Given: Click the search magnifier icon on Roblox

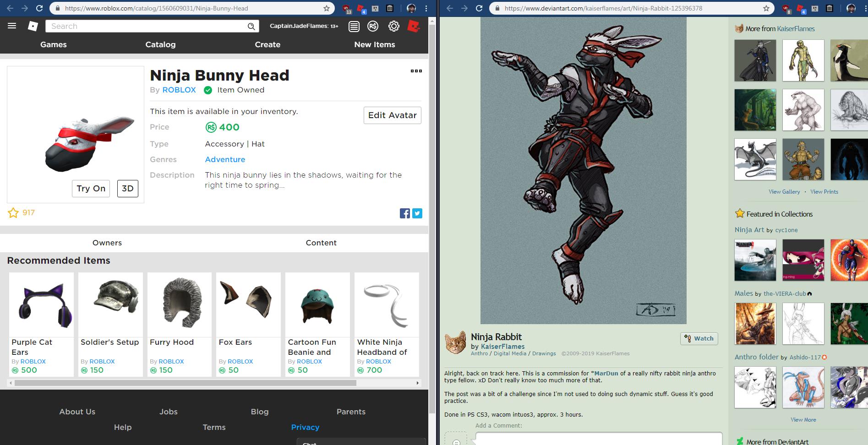Looking at the screenshot, I should pos(251,27).
